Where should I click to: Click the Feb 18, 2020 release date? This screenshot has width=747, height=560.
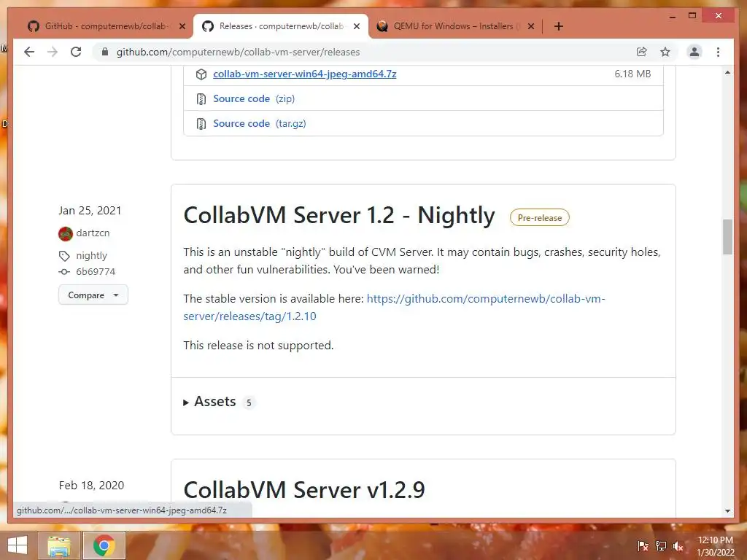[91, 485]
